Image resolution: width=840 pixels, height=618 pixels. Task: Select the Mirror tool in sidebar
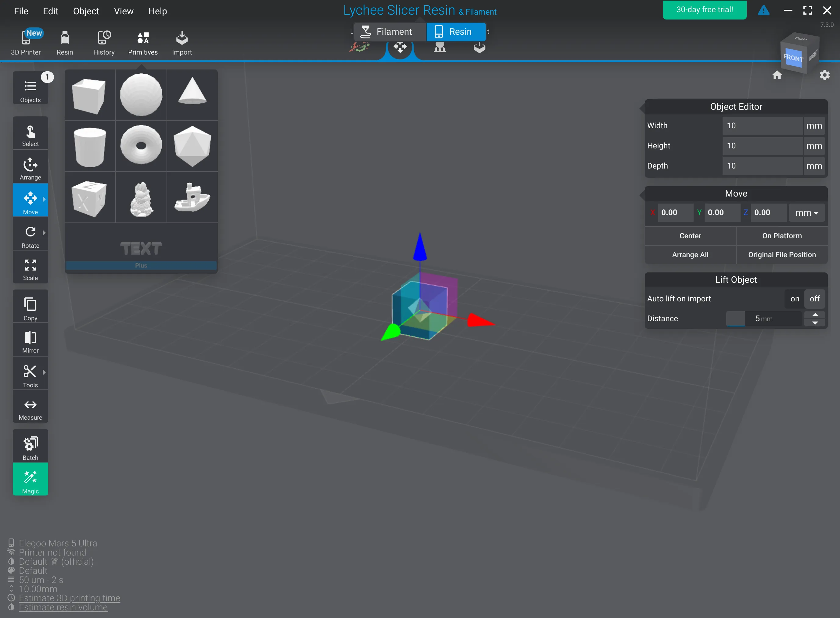click(30, 341)
